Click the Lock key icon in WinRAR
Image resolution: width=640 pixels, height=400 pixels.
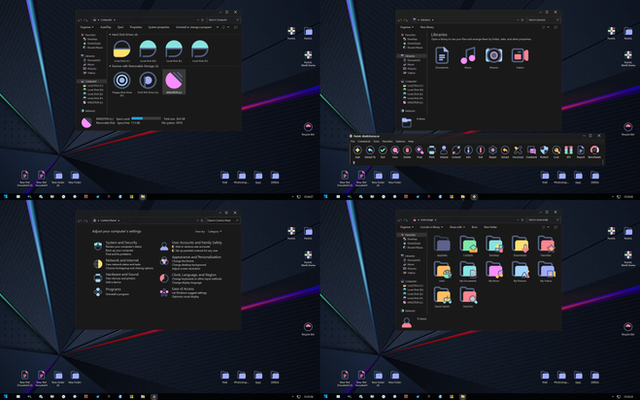556,150
